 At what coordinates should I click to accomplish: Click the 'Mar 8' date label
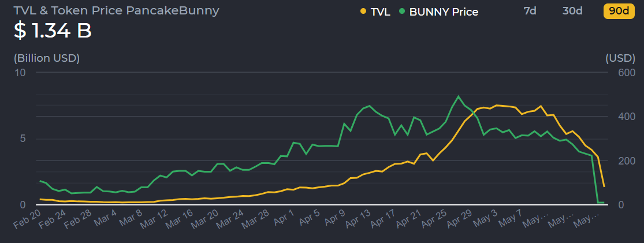130,217
